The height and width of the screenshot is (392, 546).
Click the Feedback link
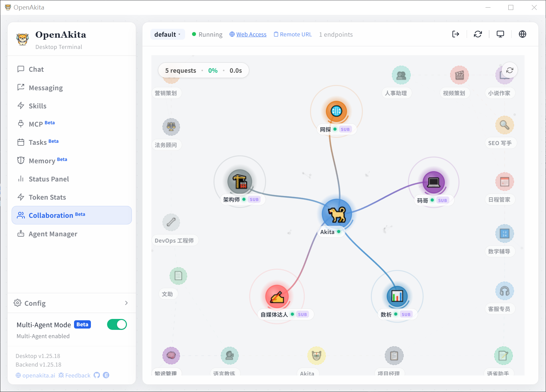click(74, 375)
